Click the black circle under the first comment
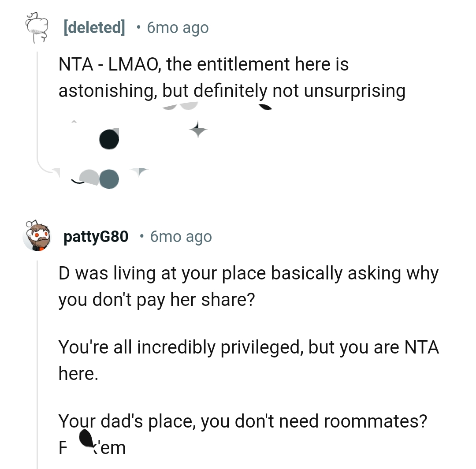Viewport: 476px width, 469px height. 109,139
